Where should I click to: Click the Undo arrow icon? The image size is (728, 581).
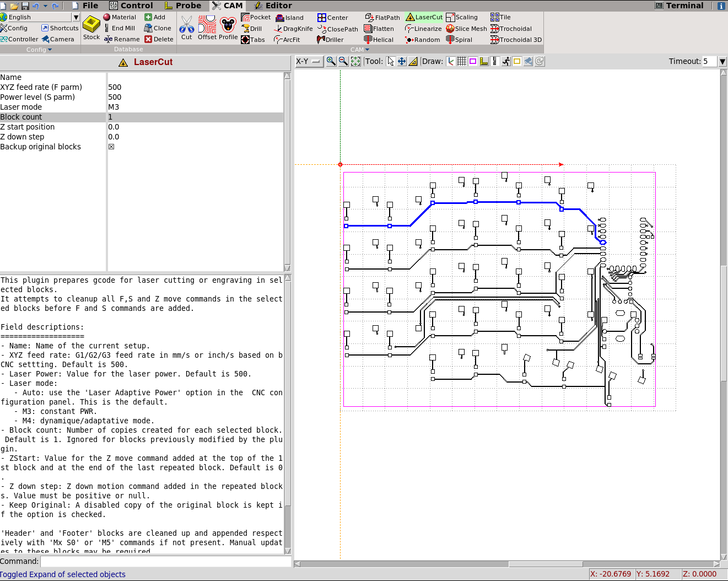pyautogui.click(x=36, y=6)
